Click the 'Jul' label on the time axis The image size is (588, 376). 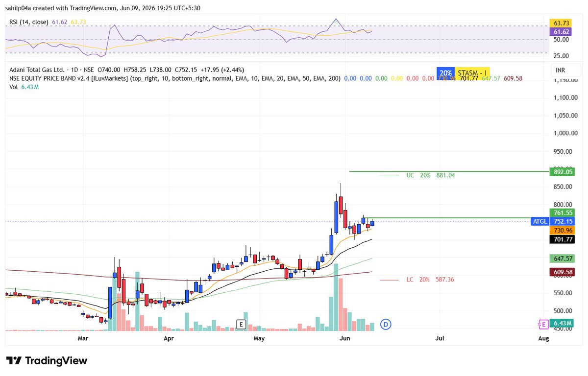[x=440, y=338]
